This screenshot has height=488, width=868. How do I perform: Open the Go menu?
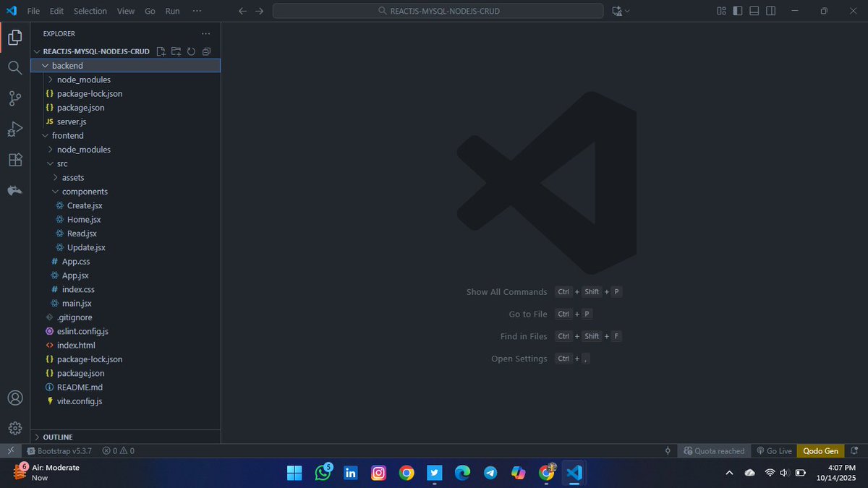150,11
